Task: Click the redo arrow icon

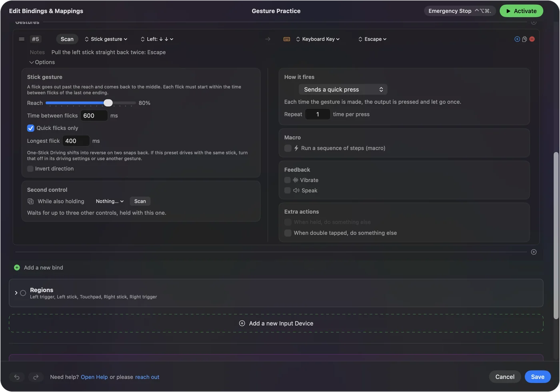Action: pyautogui.click(x=36, y=377)
